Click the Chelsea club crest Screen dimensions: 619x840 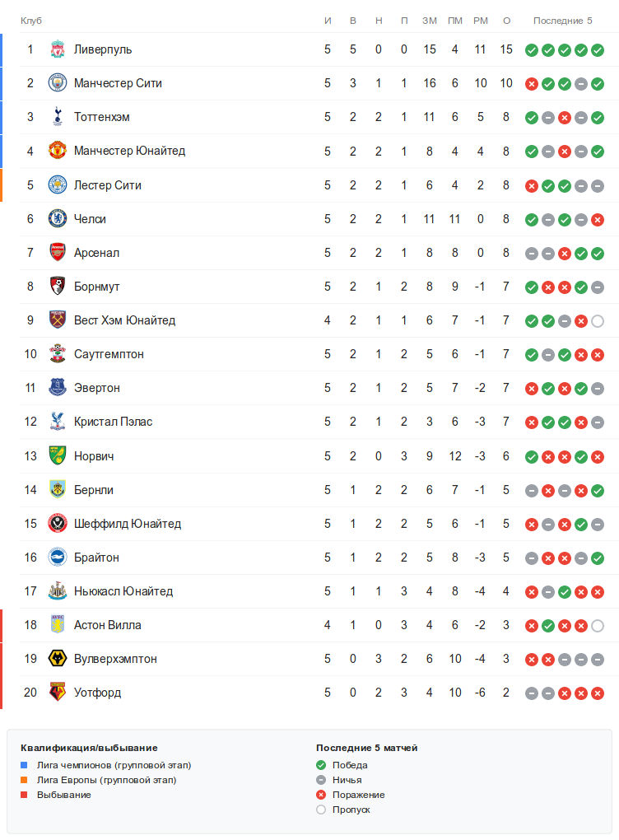57,219
